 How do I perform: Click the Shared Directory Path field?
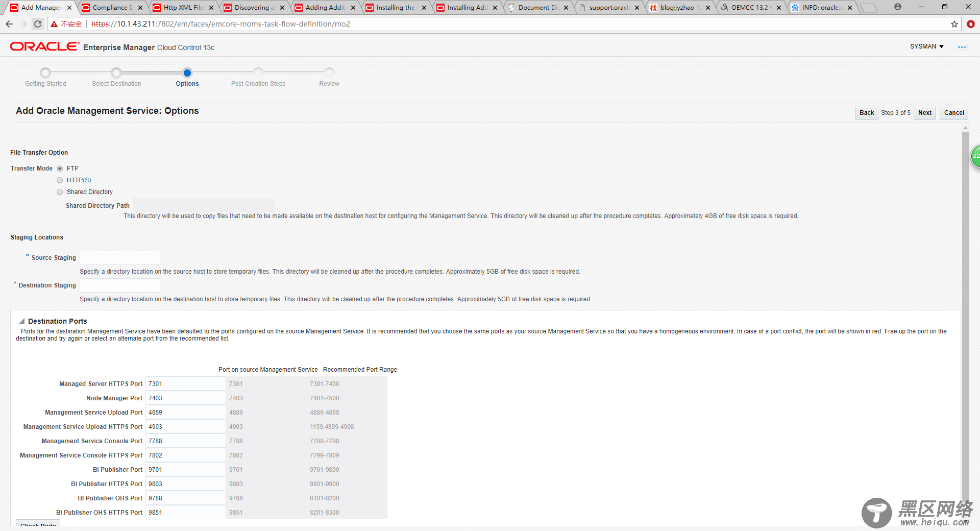[x=204, y=205]
